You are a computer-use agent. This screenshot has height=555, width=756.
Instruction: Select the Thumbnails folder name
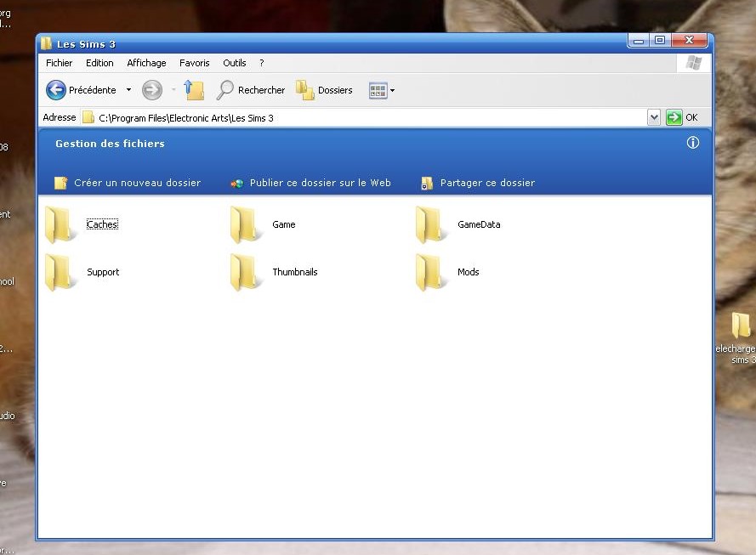pos(295,272)
